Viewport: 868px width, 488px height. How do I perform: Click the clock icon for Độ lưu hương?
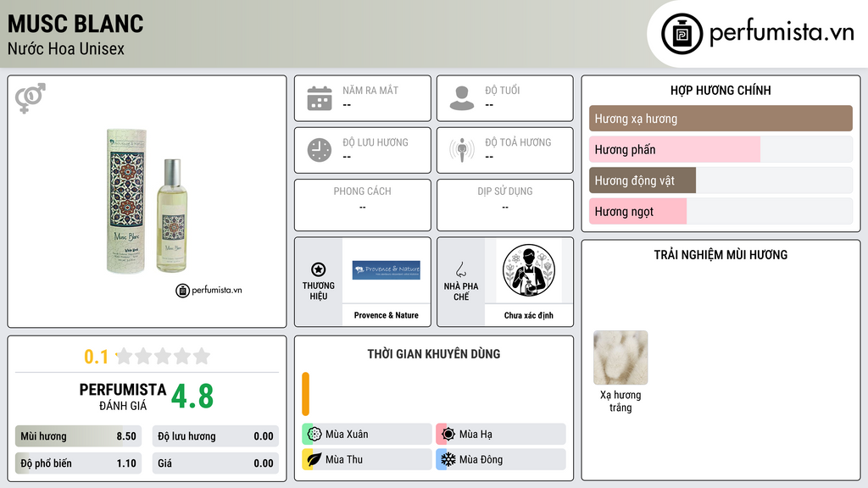(x=320, y=150)
